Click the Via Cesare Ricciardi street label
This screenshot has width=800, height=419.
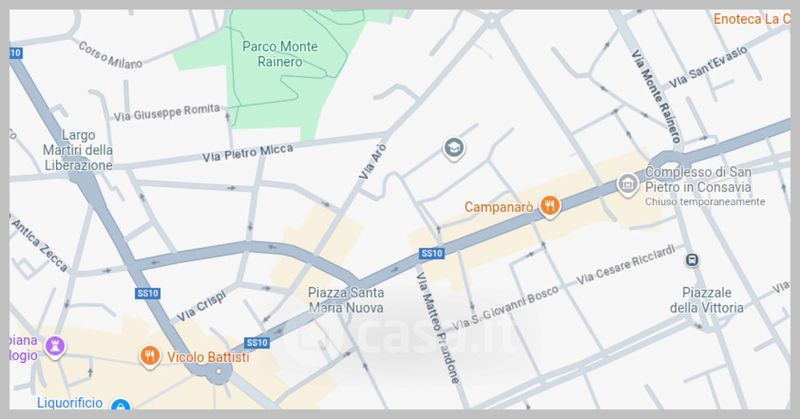(x=626, y=264)
